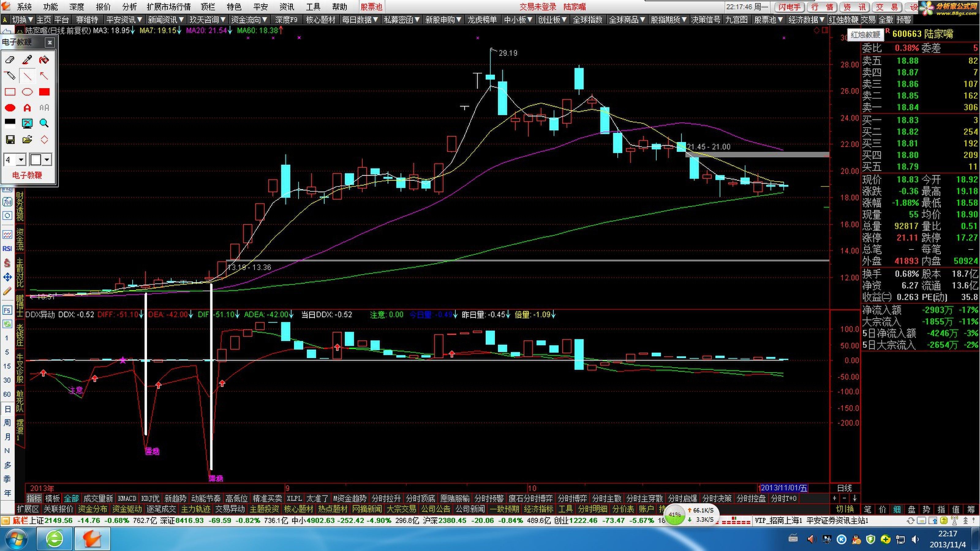Switch to yearly 年 period in sidebar
Screen dimensions: 980x551
[7, 493]
